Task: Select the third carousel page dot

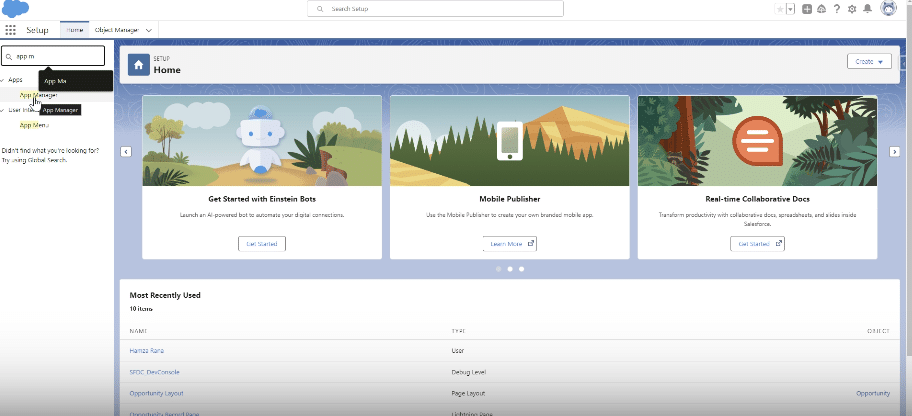Action: click(521, 269)
